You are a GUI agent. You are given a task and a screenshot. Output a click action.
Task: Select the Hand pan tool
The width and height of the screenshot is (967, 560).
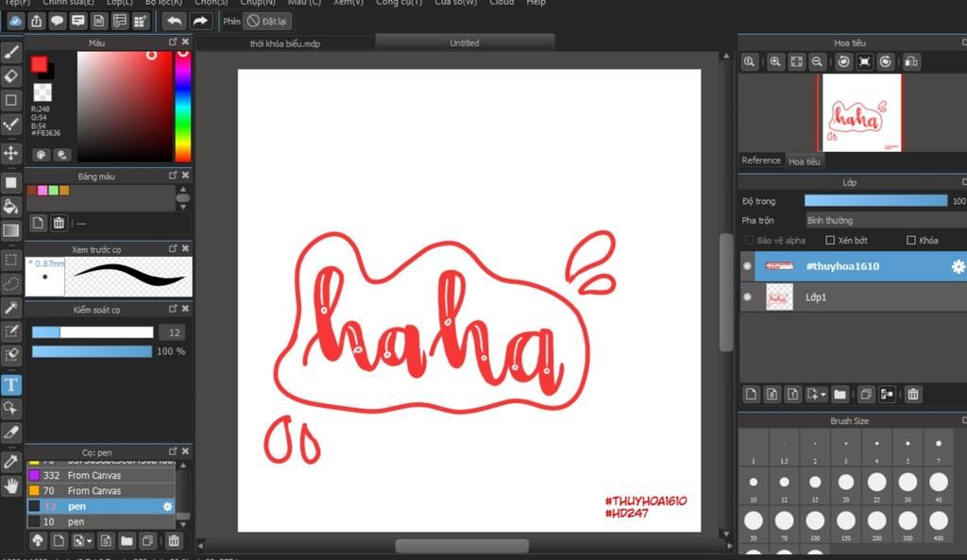point(11,486)
